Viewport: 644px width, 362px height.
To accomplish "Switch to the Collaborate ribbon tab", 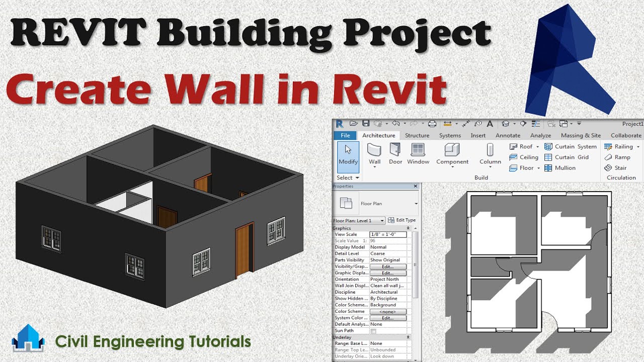I will click(626, 135).
